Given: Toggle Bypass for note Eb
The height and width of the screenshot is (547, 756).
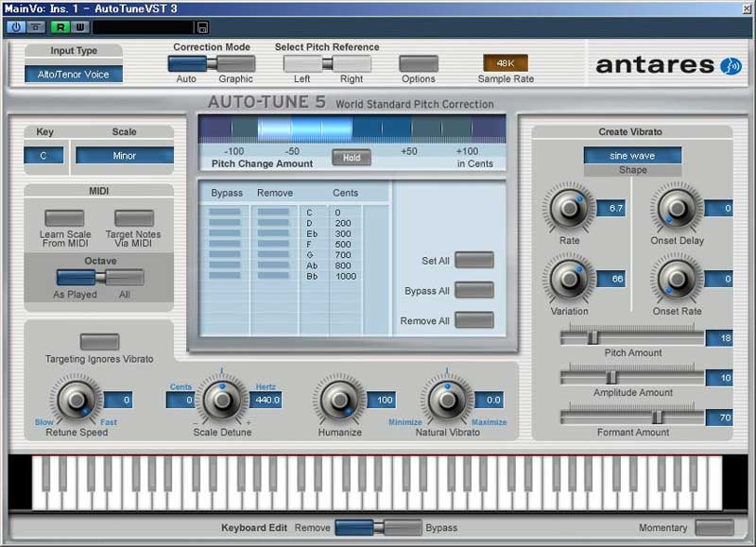Looking at the screenshot, I should click(225, 233).
